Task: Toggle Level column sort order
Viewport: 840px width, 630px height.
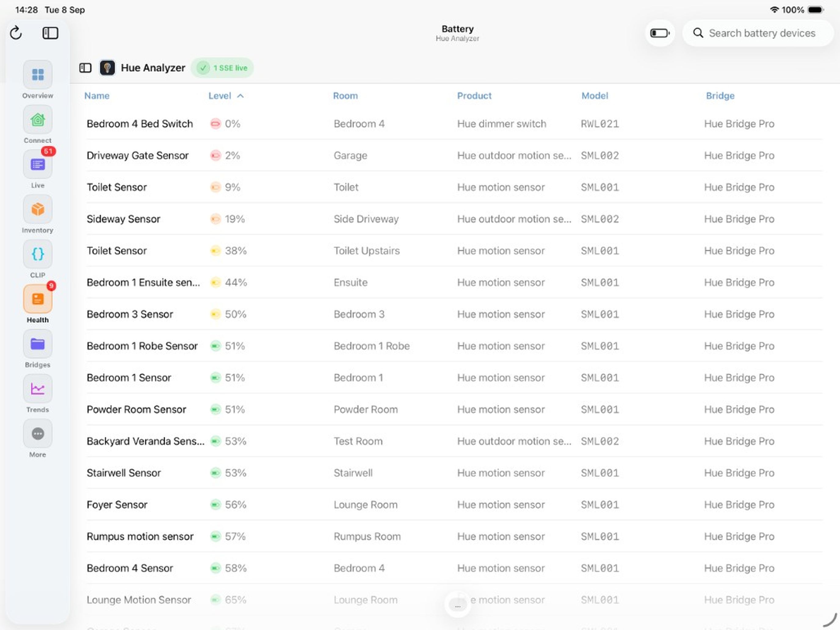Action: click(x=226, y=96)
